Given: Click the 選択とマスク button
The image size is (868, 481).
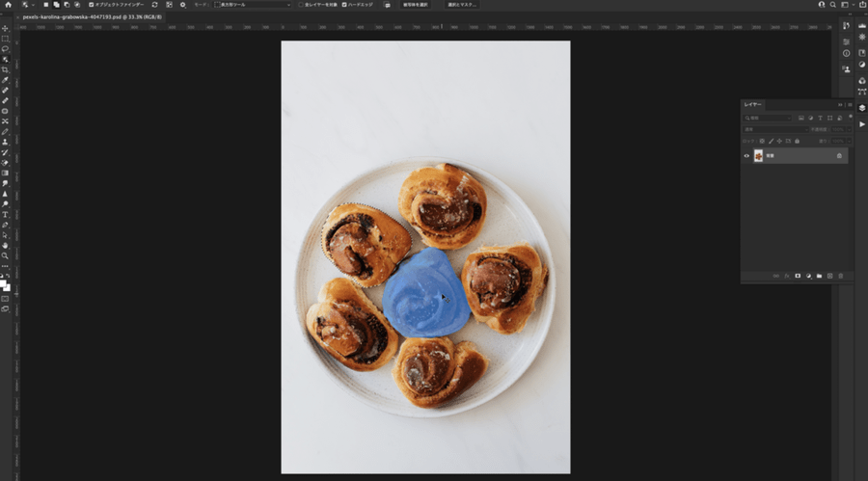Looking at the screenshot, I should (x=460, y=5).
